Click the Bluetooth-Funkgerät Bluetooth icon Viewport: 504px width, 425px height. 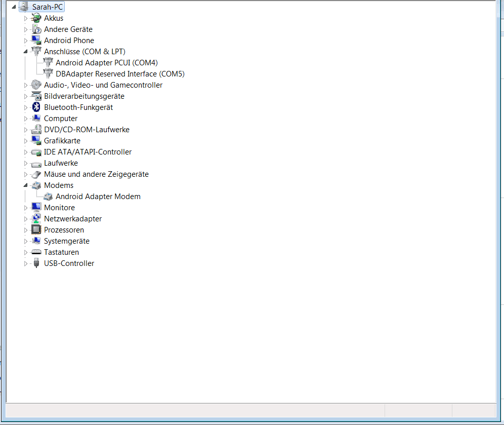[36, 107]
